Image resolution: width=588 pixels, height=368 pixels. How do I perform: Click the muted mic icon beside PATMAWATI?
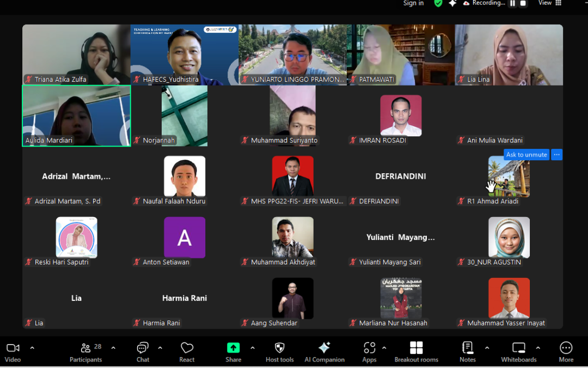click(x=353, y=79)
